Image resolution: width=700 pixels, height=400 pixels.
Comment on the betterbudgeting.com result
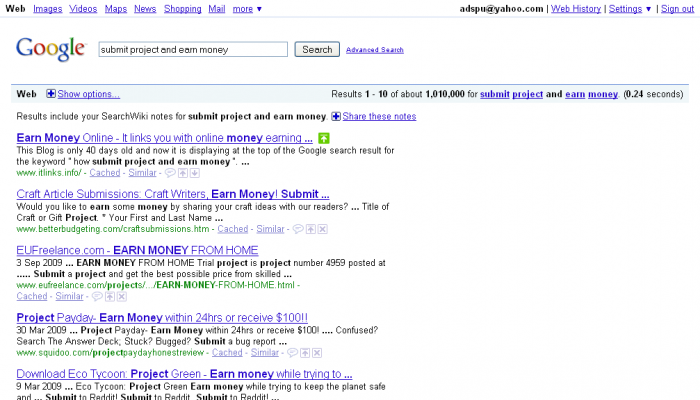point(298,229)
